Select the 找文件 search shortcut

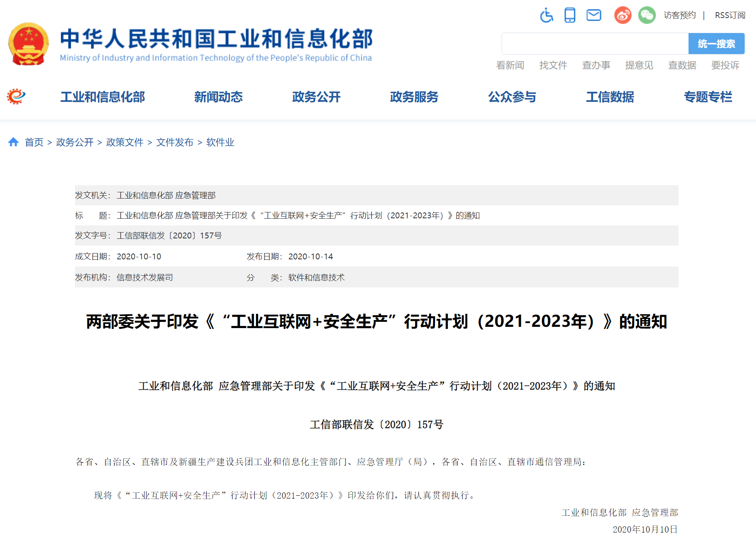click(553, 65)
